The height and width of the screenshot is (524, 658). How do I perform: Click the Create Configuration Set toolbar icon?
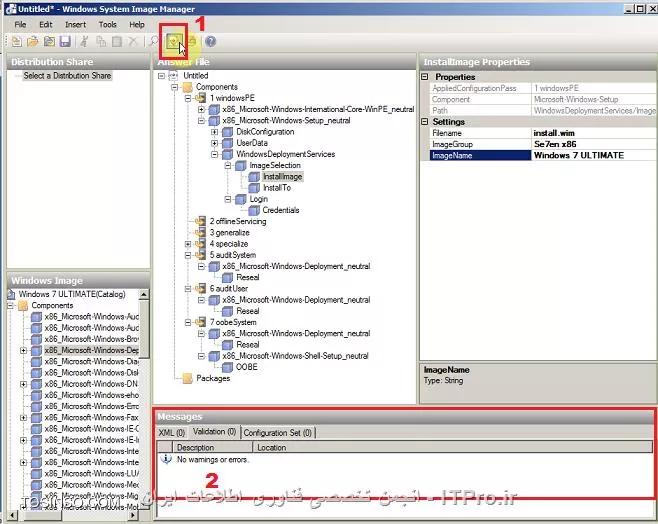click(x=192, y=41)
